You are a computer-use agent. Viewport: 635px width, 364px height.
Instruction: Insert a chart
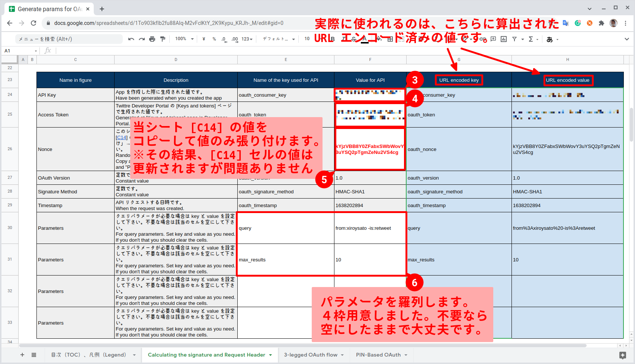503,39
